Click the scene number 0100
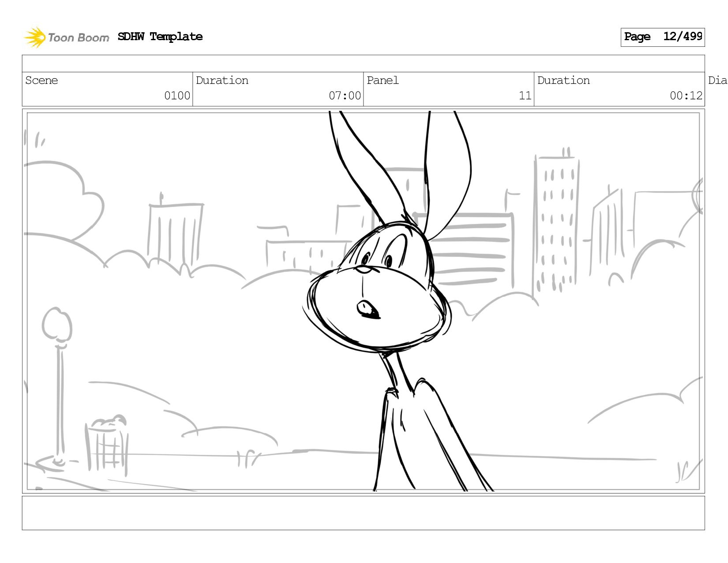The width and height of the screenshot is (728, 563). [177, 96]
